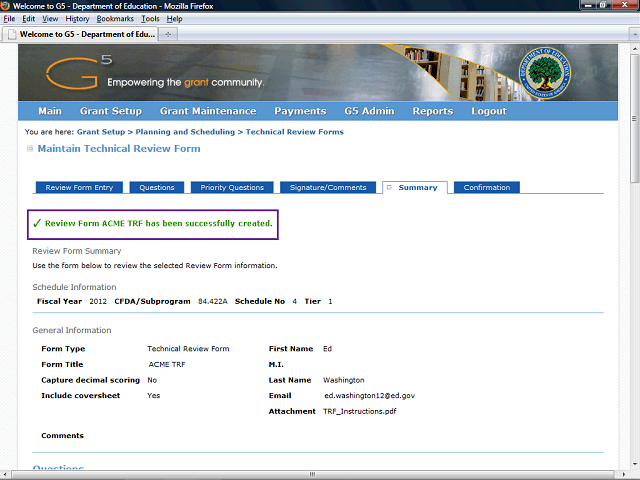Click the vertical scrollbar down arrow
The width and height of the screenshot is (640, 480).
coord(634,464)
